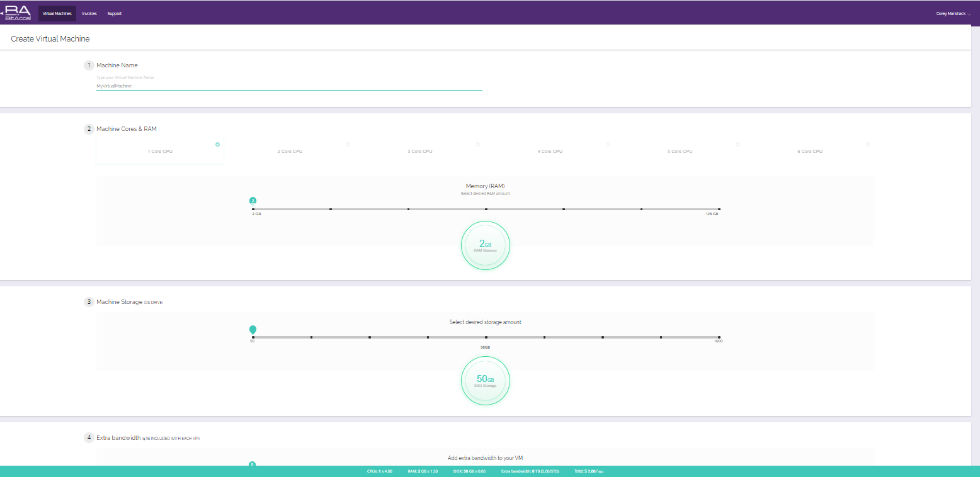Open the Corey Manshack user dropdown
980x477 pixels.
point(954,13)
